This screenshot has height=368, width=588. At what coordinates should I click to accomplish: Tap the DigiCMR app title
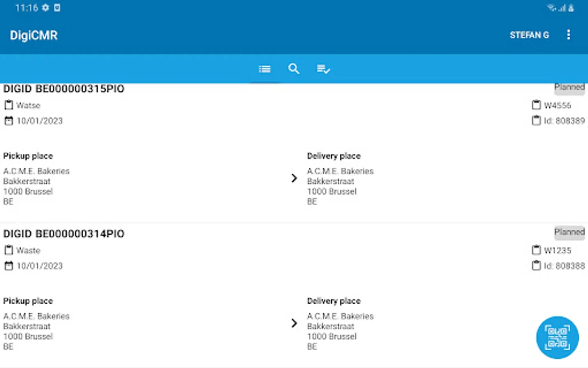(x=33, y=36)
